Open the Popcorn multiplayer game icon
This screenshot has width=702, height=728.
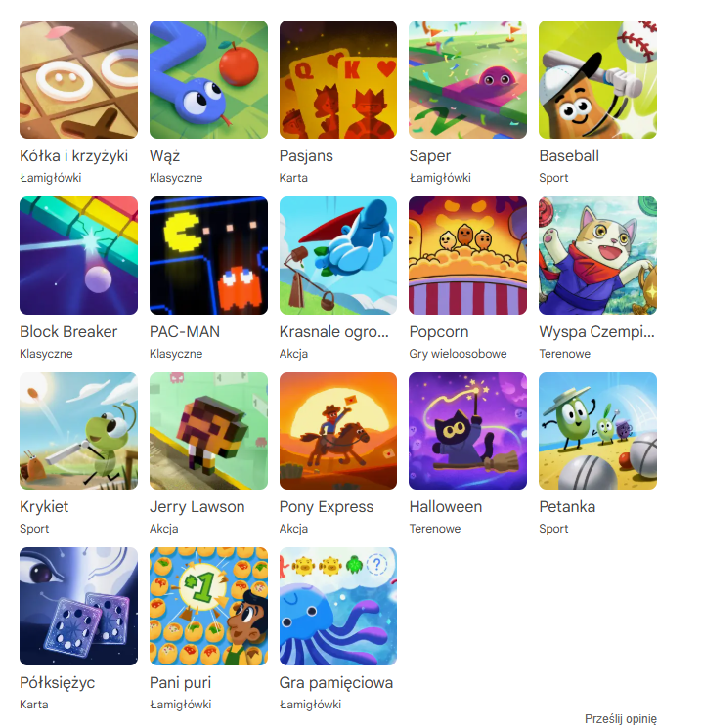click(468, 255)
